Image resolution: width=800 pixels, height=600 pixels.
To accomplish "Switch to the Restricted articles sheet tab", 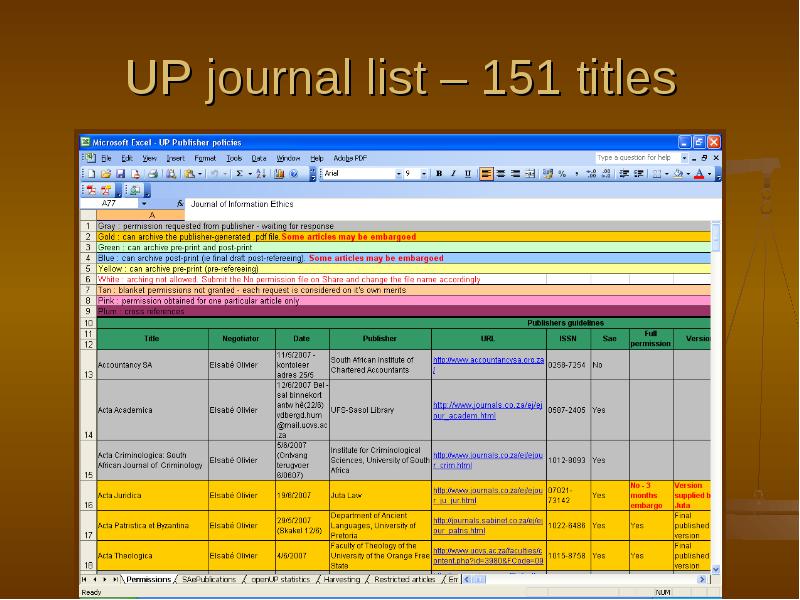I will [x=405, y=580].
